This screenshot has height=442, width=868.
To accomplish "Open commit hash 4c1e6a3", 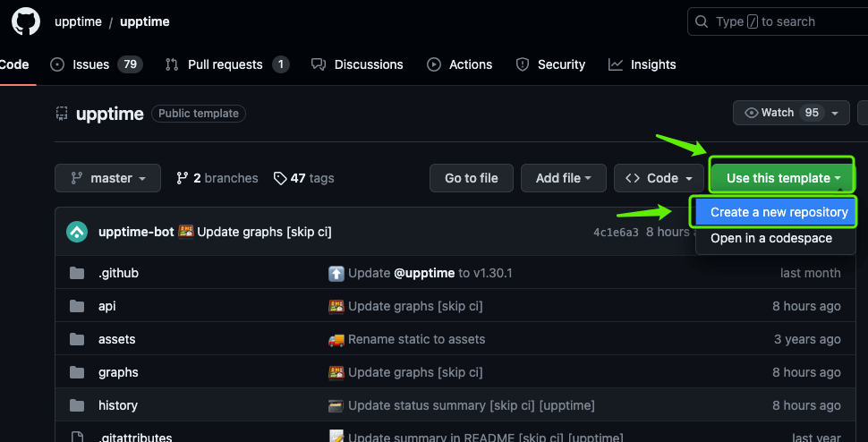I will click(x=616, y=233).
